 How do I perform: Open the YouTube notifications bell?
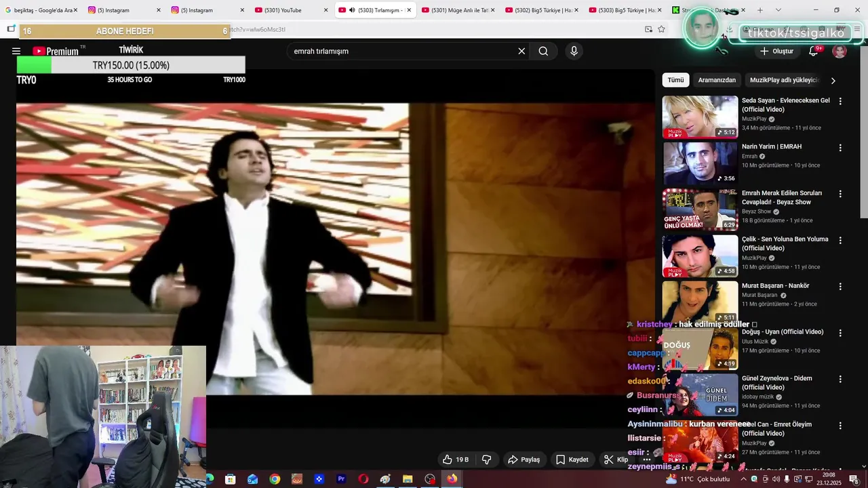(814, 51)
